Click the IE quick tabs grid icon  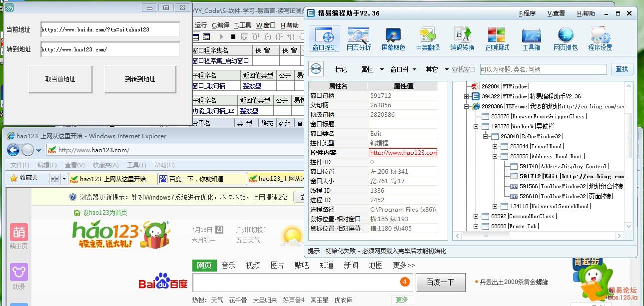coord(54,179)
